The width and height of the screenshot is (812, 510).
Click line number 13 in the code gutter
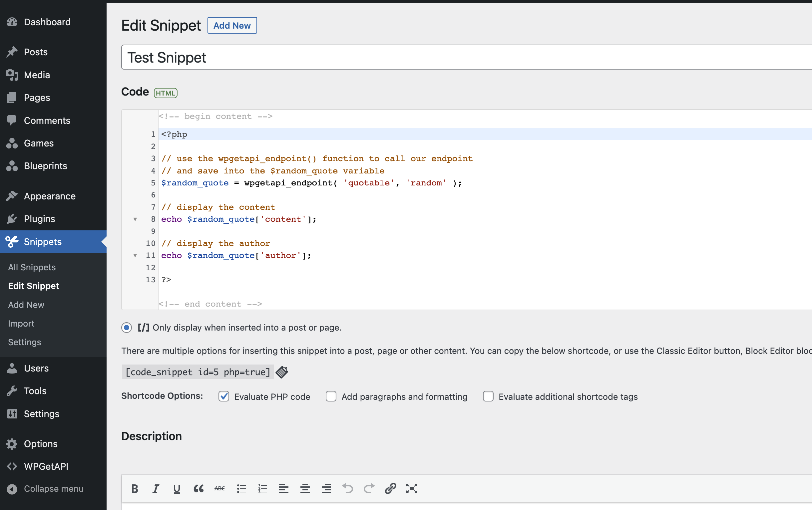151,280
